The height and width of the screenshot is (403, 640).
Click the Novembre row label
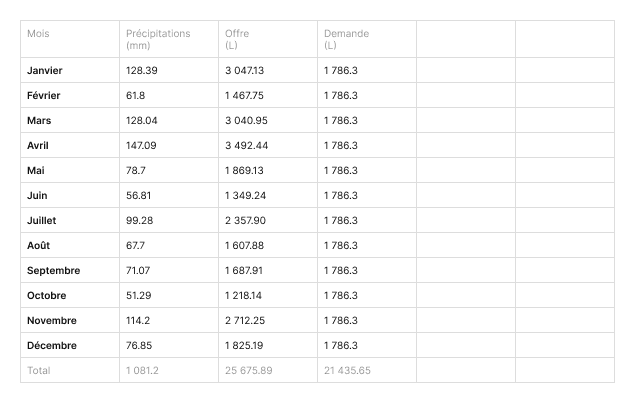click(53, 321)
